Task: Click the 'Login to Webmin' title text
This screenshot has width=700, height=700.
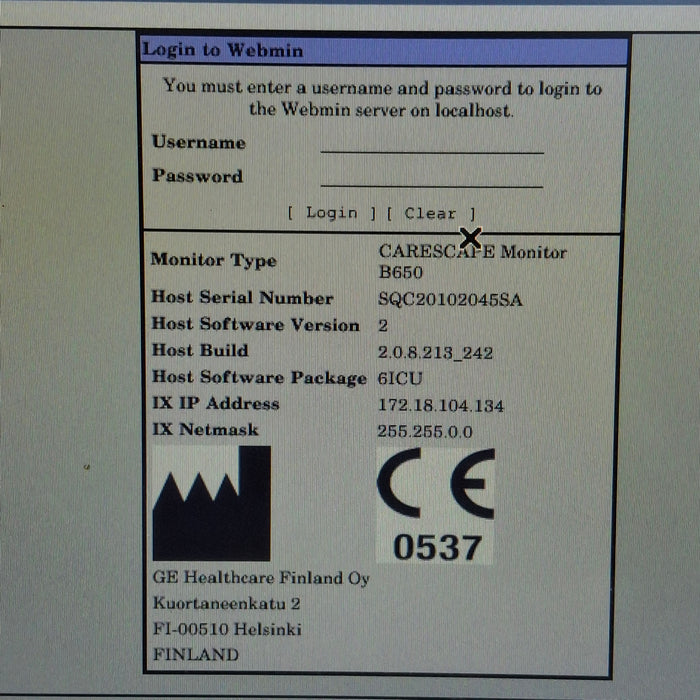Action: click(x=223, y=50)
